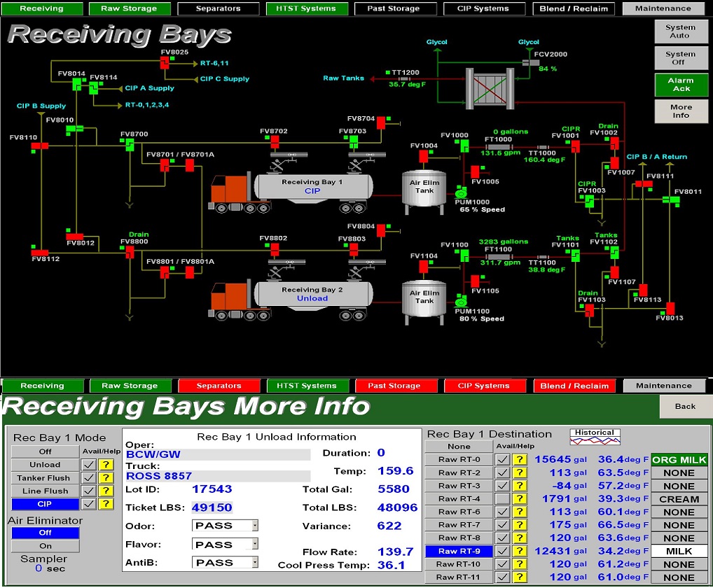Screen dimensions: 713x588
Task: Select valve FV8014 on the diagram
Action: point(77,84)
